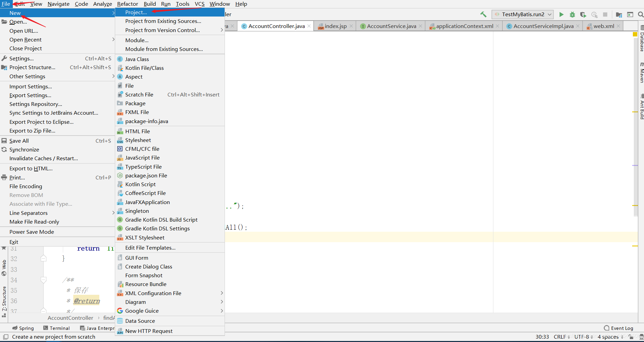Viewport: 644px width, 342px height.
Task: Click cursor position 30:33 in status bar
Action: [542, 337]
